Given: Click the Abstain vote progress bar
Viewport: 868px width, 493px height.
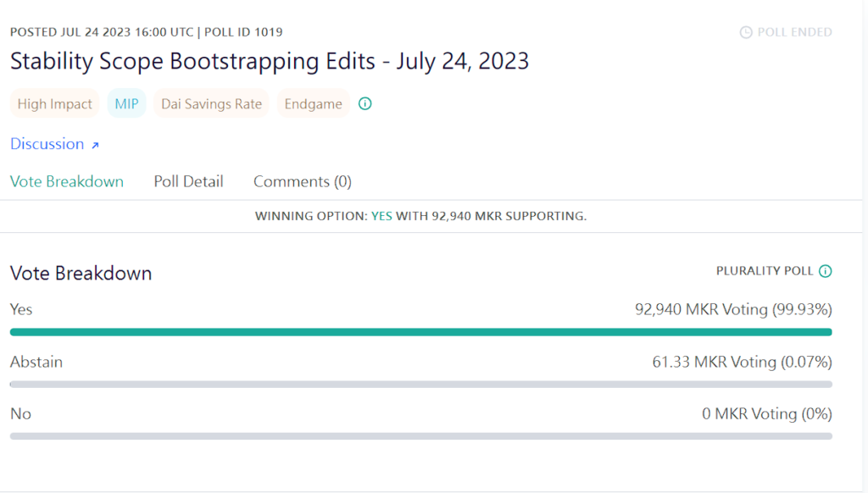Looking at the screenshot, I should [x=420, y=384].
